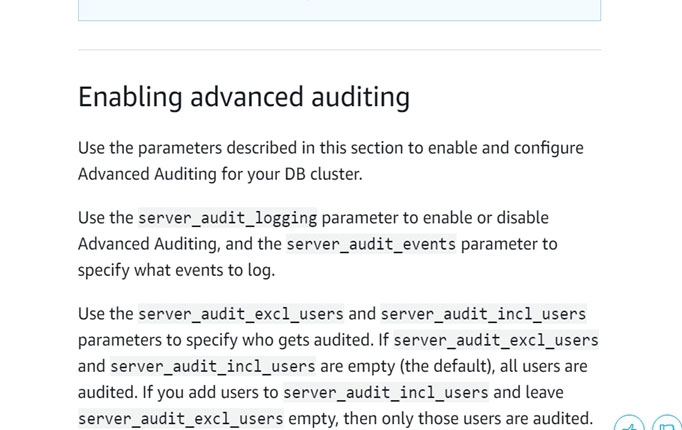682x430 pixels.
Task: Click the server_audit_logging parameter name
Action: [x=227, y=218]
